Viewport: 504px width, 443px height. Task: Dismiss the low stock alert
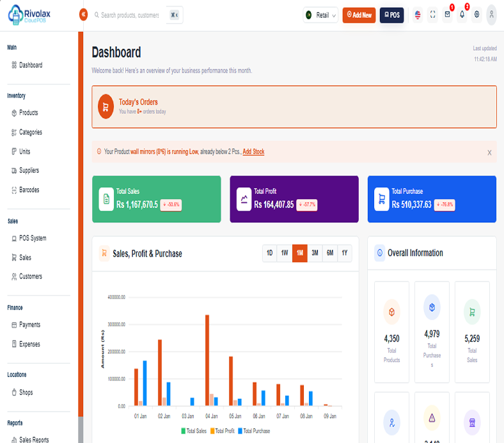489,152
